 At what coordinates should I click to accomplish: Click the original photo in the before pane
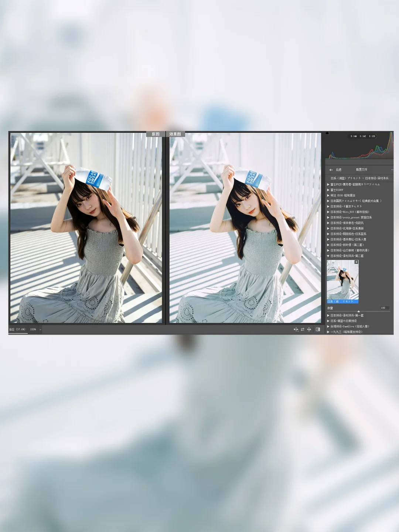pyautogui.click(x=86, y=228)
